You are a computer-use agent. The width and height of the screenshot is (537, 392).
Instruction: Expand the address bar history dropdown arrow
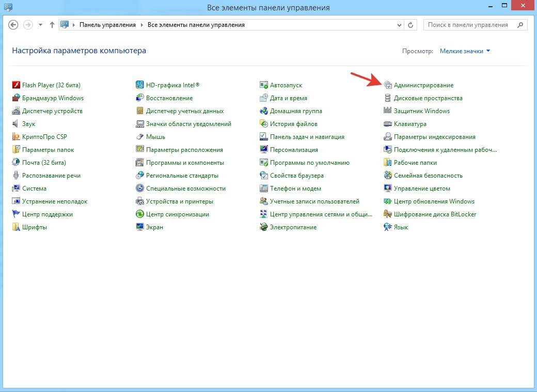[x=399, y=25]
